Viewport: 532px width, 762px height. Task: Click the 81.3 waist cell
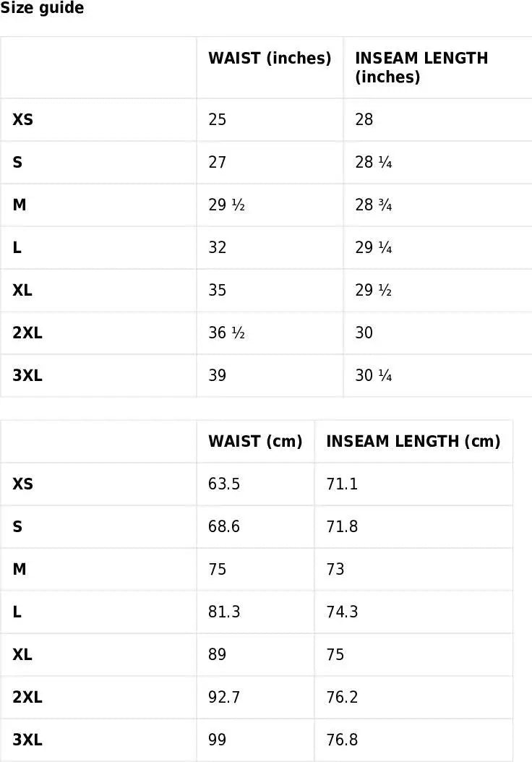click(x=224, y=612)
